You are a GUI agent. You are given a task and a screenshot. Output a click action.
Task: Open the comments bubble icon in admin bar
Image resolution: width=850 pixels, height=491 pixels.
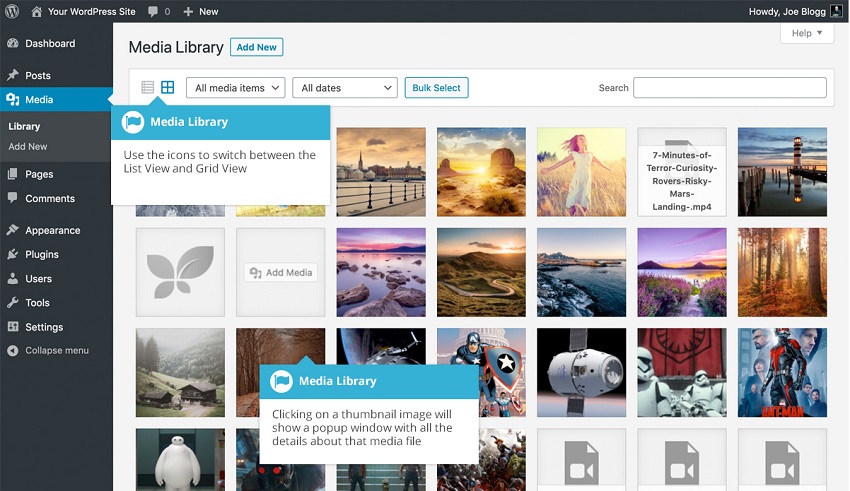[x=153, y=11]
